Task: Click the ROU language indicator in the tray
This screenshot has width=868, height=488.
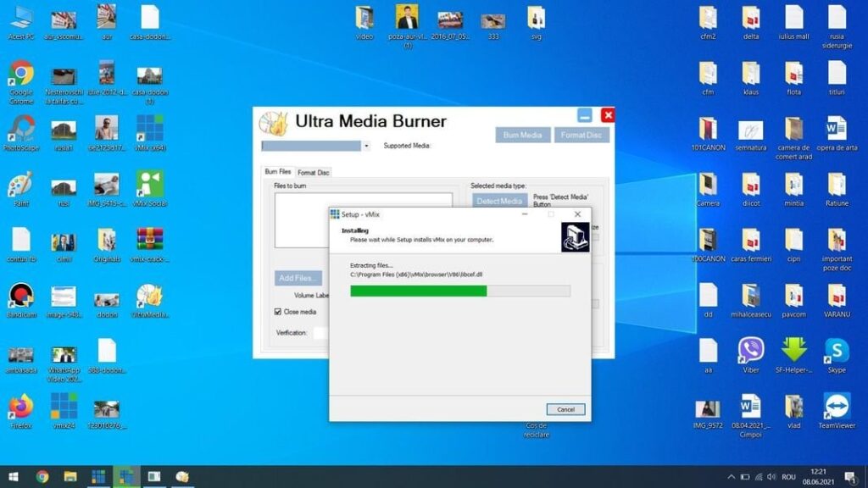Action: 788,476
